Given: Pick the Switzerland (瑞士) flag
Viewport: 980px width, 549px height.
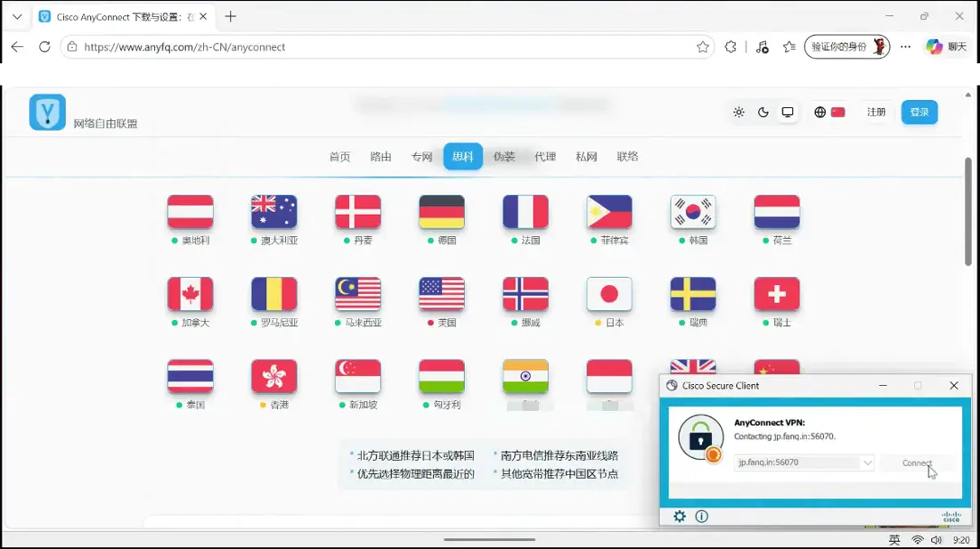Looking at the screenshot, I should pos(776,294).
